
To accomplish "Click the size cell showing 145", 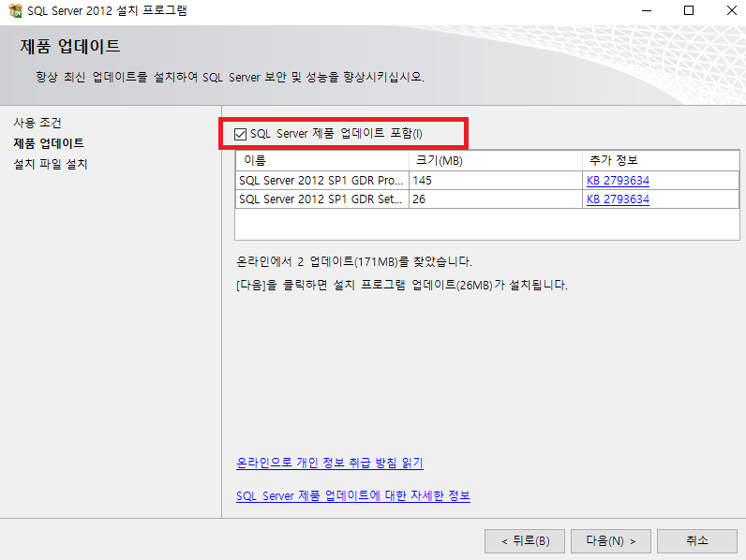I will pos(495,181).
